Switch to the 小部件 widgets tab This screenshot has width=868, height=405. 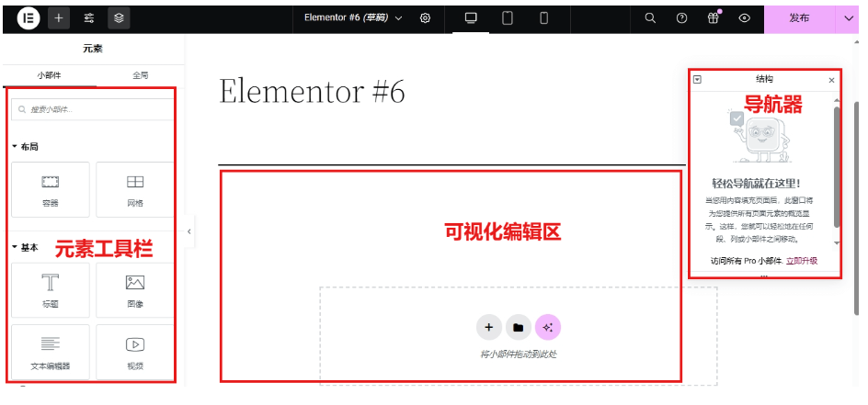pos(50,75)
